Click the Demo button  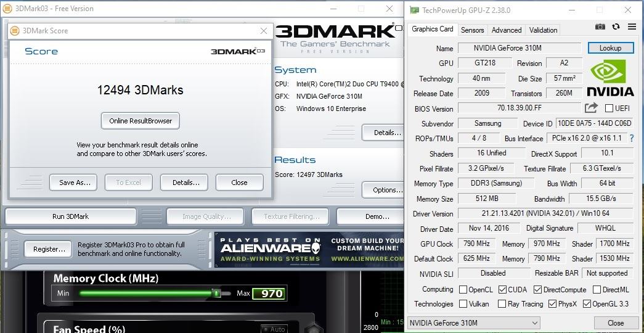coord(371,216)
